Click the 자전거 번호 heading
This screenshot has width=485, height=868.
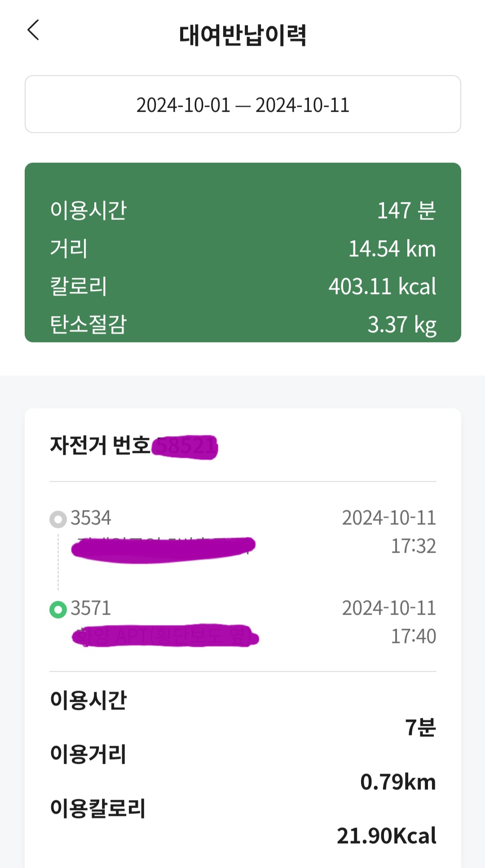tap(100, 445)
